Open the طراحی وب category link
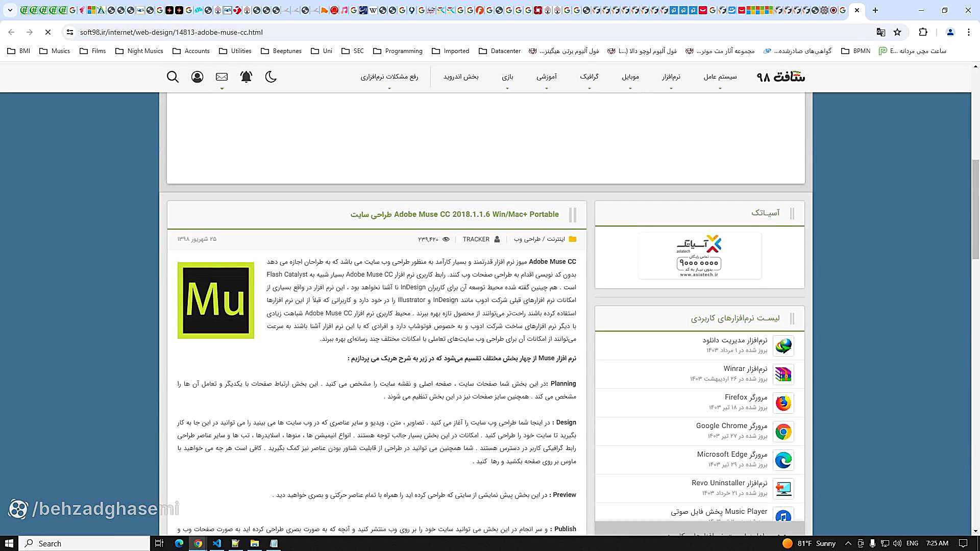980x551 pixels. coord(527,239)
